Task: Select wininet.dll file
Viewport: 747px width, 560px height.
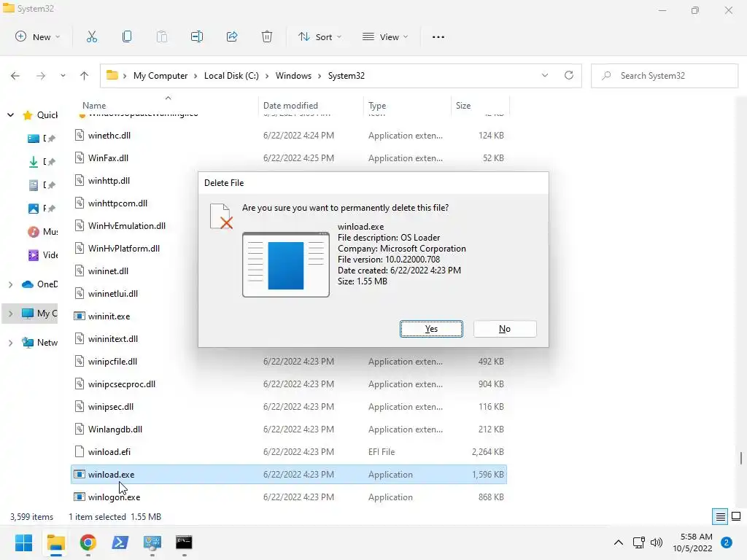Action: point(108,271)
